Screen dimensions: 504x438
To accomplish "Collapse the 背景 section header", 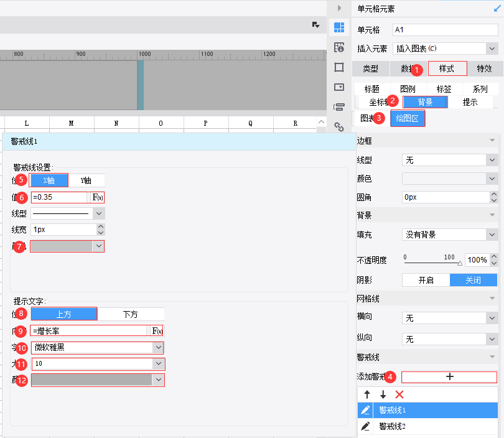I will click(492, 215).
